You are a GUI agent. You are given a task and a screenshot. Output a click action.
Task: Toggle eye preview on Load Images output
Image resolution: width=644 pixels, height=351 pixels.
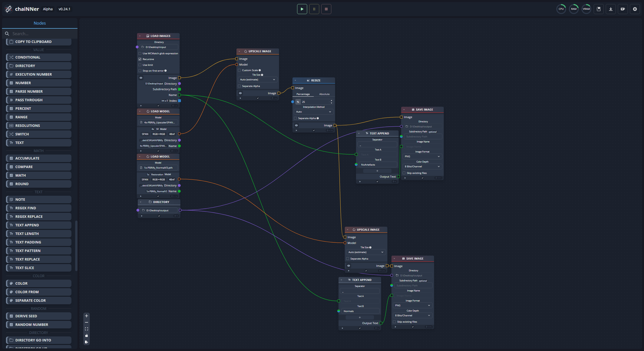141,78
